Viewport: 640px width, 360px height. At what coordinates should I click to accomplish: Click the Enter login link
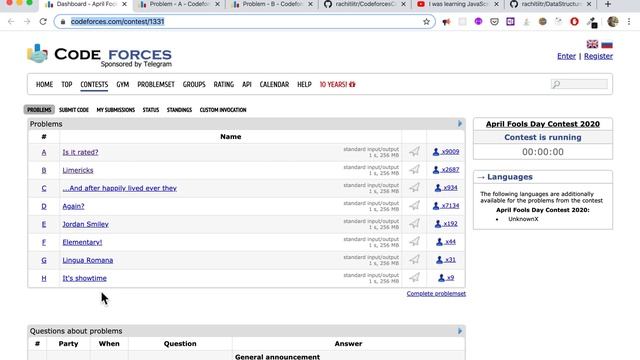pyautogui.click(x=566, y=56)
